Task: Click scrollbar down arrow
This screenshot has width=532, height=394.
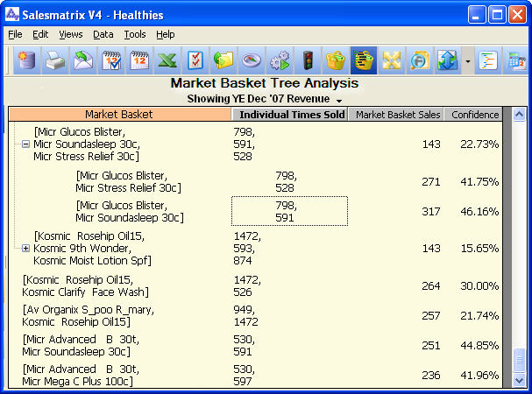Action: pyautogui.click(x=519, y=380)
